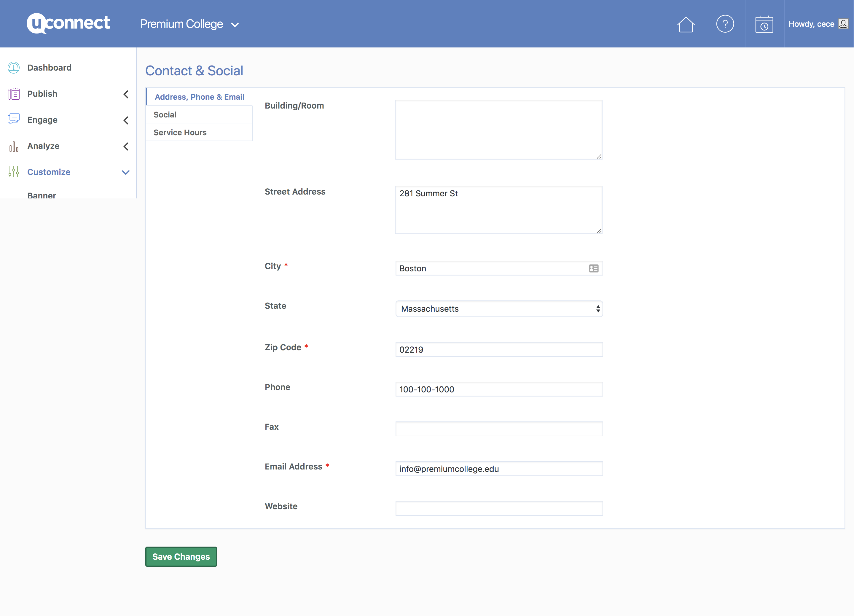854x616 pixels.
Task: Click the Save Changes button
Action: pyautogui.click(x=181, y=556)
